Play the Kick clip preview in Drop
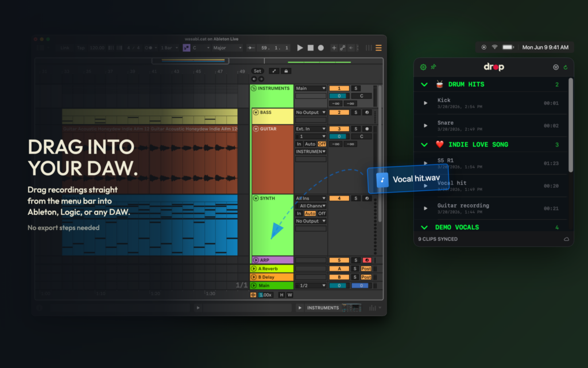The height and width of the screenshot is (368, 588). pyautogui.click(x=425, y=103)
